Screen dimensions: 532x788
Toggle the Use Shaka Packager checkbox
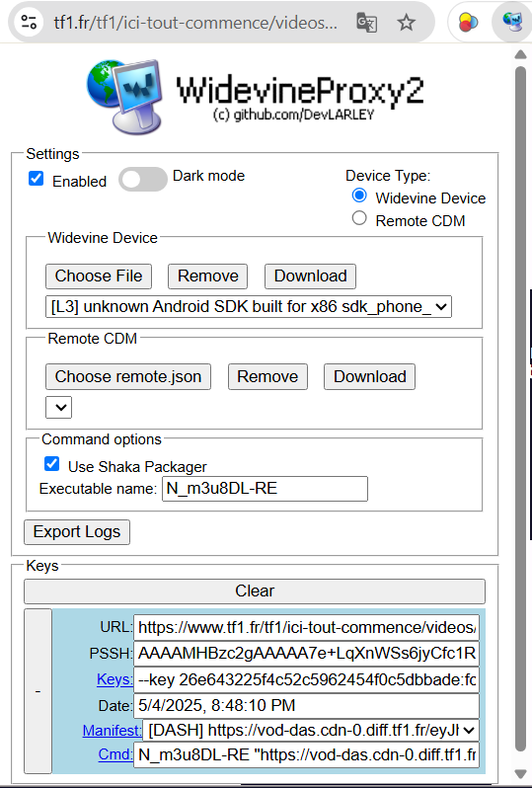51,464
